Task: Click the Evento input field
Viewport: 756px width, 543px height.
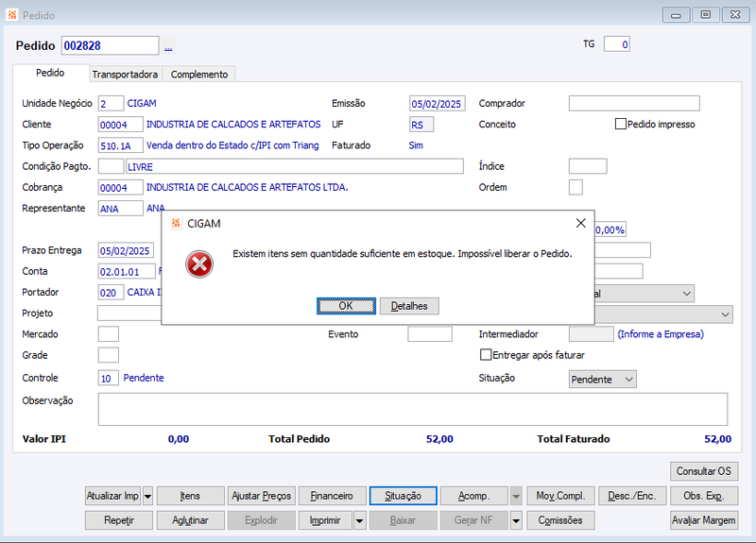Action: click(x=430, y=334)
